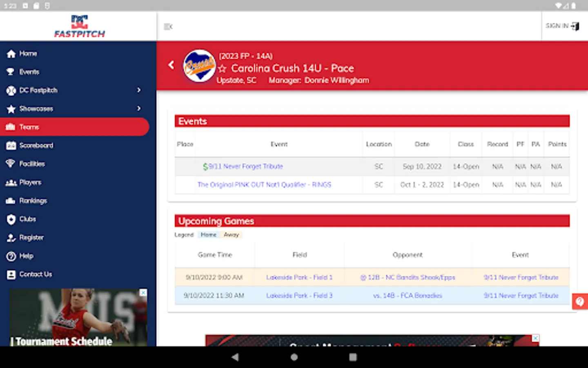Expand the DC Fastpitch submenu chevron

click(139, 90)
